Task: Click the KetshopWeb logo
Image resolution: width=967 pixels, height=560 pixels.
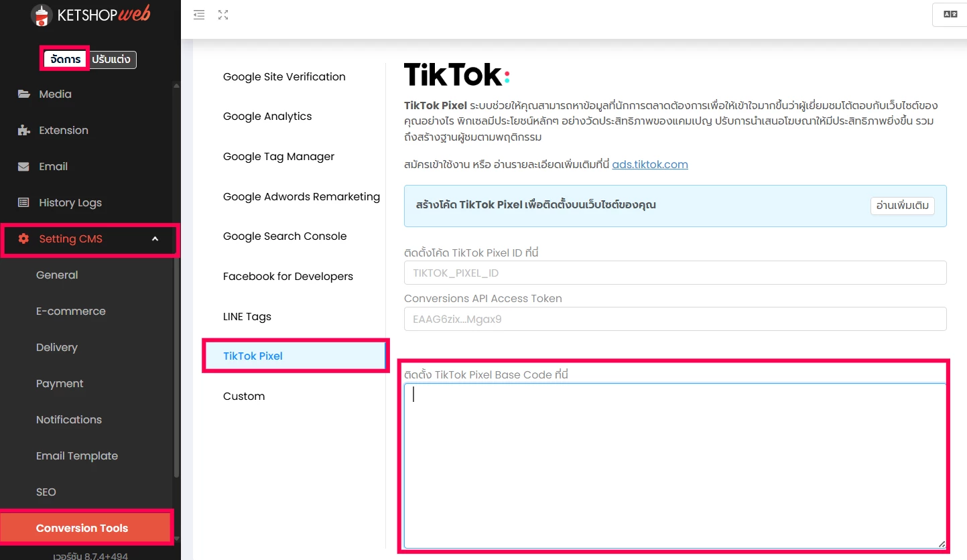Action: click(x=90, y=15)
